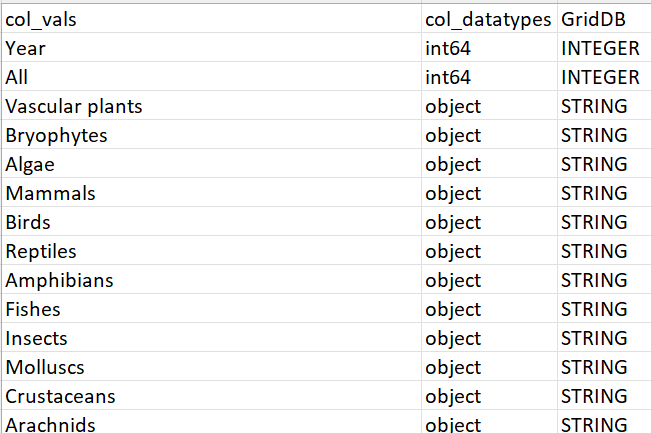Select the object datatype for Mammals
Image resolution: width=651 pixels, height=433 pixels.
pos(453,193)
